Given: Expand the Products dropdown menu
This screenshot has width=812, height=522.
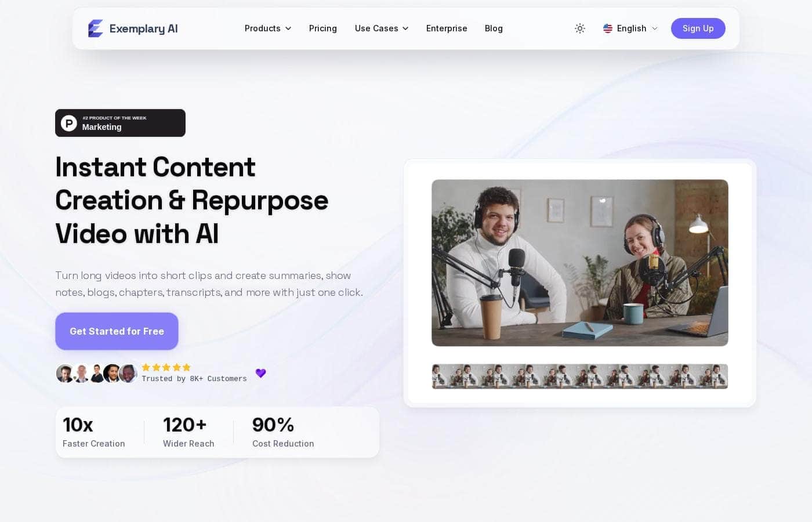Looking at the screenshot, I should tap(268, 28).
